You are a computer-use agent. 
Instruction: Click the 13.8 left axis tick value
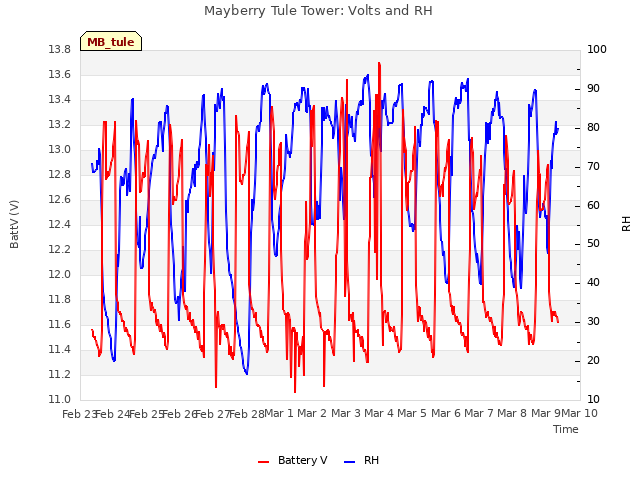coord(60,49)
